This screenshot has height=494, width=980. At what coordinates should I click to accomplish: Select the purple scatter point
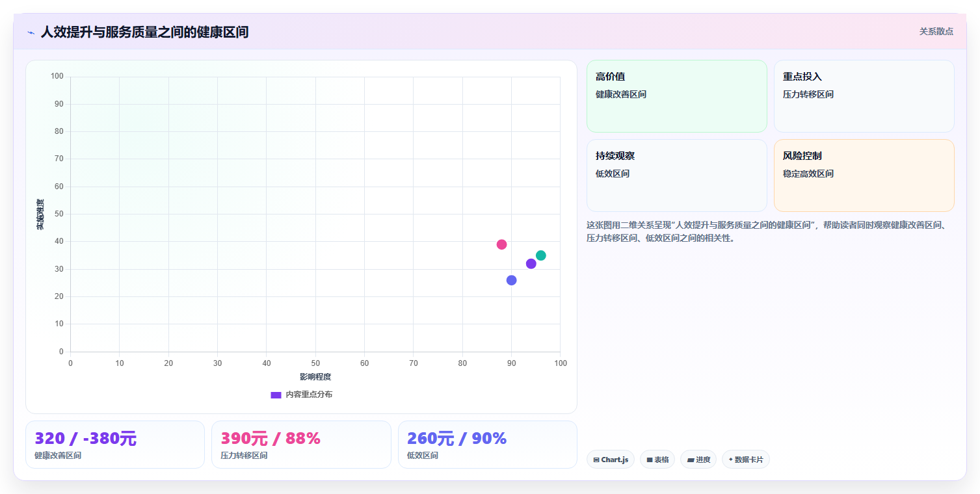(x=531, y=264)
